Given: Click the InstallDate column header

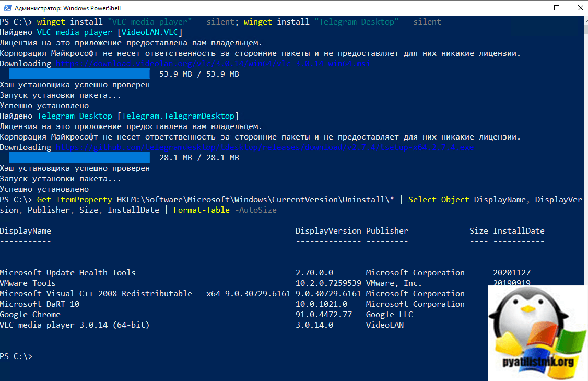Looking at the screenshot, I should (519, 231).
